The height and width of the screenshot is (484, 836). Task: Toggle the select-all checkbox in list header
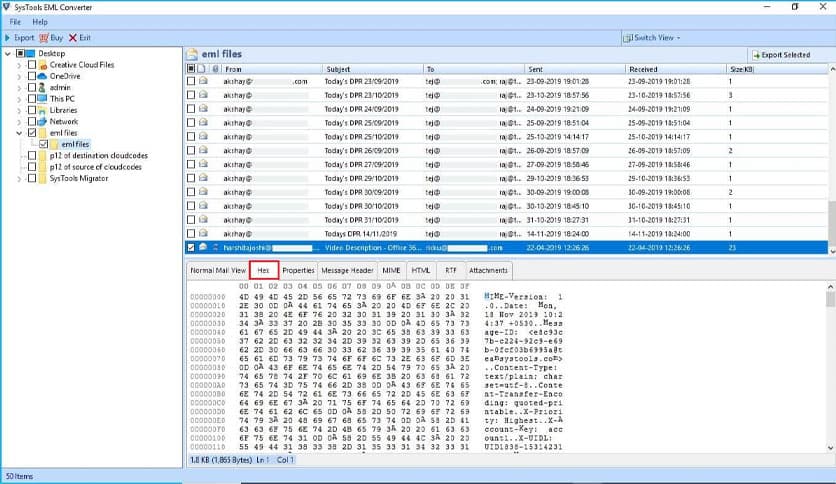point(191,69)
